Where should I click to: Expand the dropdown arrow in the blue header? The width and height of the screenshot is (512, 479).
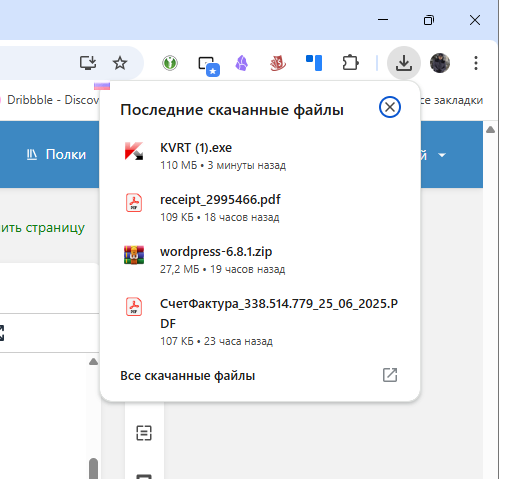[x=442, y=155]
